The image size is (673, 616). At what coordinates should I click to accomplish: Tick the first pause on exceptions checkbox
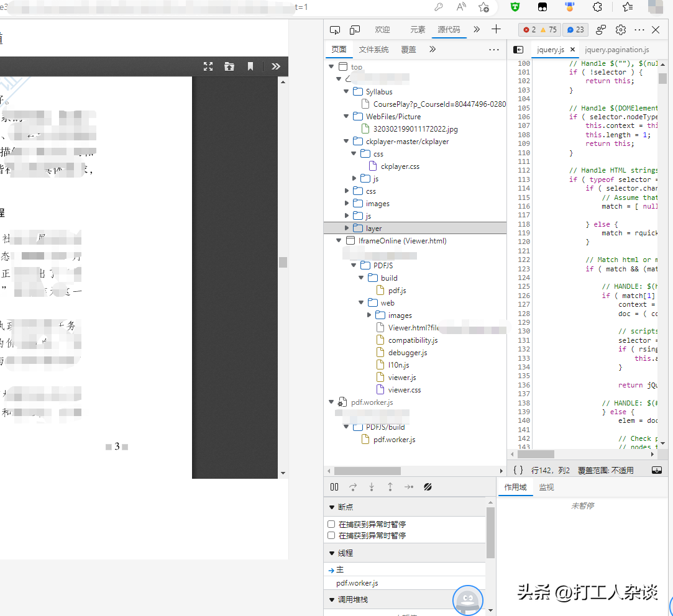(331, 523)
